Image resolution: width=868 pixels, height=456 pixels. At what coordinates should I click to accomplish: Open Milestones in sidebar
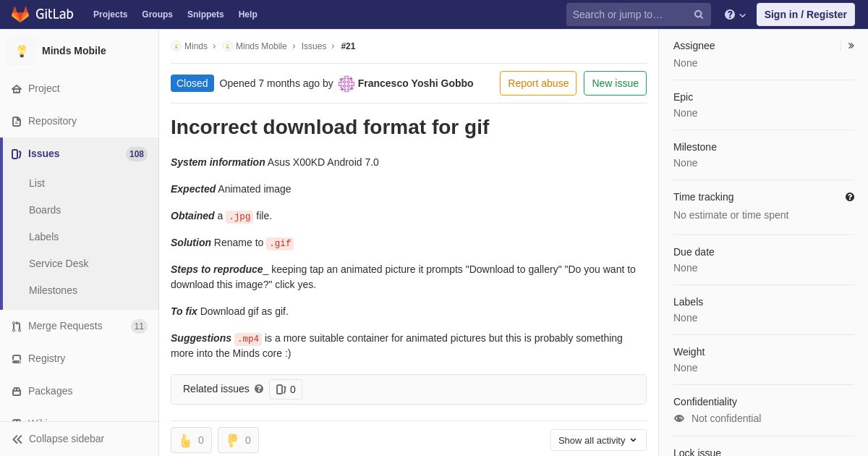53,290
